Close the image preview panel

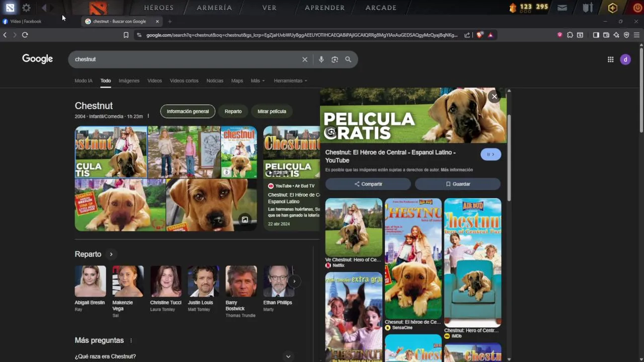[x=494, y=96]
